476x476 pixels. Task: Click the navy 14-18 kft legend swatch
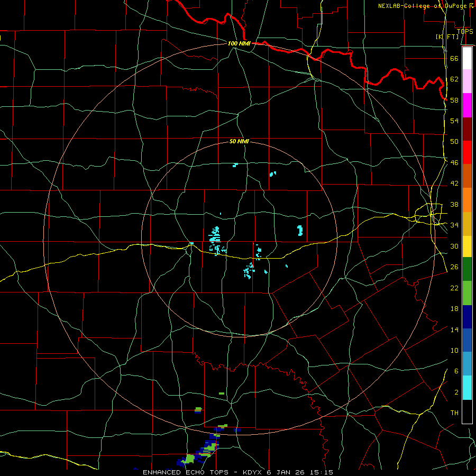[467, 317]
